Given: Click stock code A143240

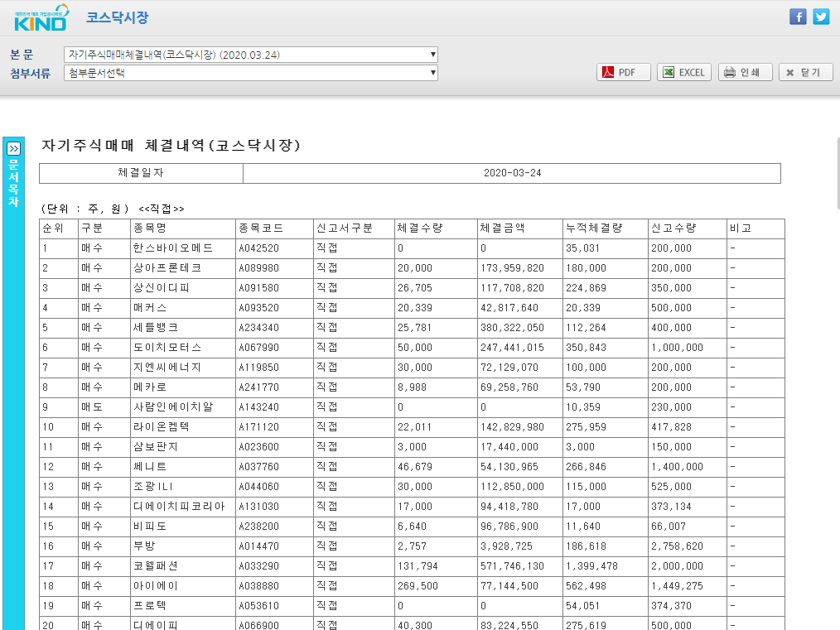Looking at the screenshot, I should (x=258, y=407).
